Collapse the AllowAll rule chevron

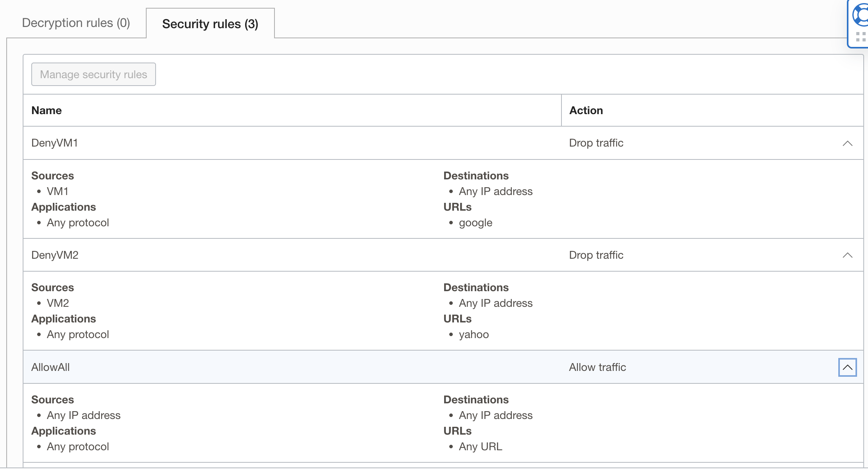click(847, 367)
